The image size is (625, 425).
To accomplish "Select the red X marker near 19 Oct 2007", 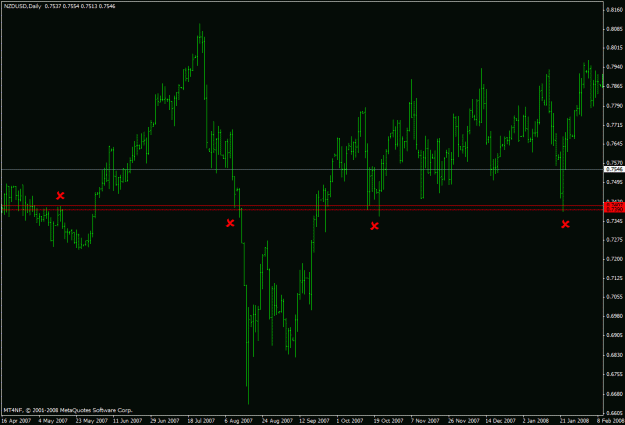I will coord(374,226).
